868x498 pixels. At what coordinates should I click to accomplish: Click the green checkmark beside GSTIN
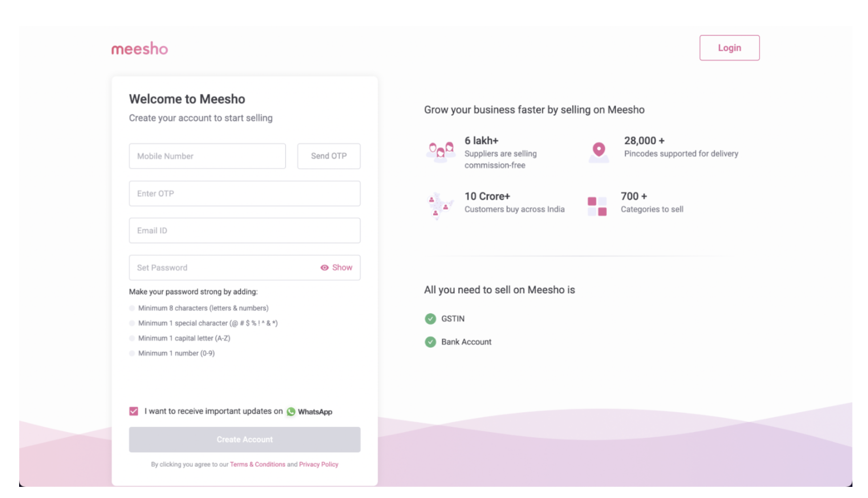(430, 318)
